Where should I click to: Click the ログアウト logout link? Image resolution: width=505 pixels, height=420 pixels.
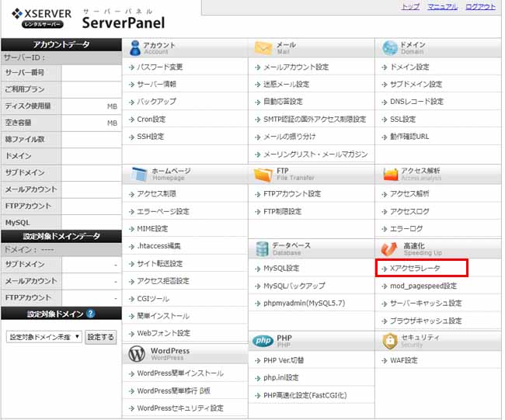480,6
